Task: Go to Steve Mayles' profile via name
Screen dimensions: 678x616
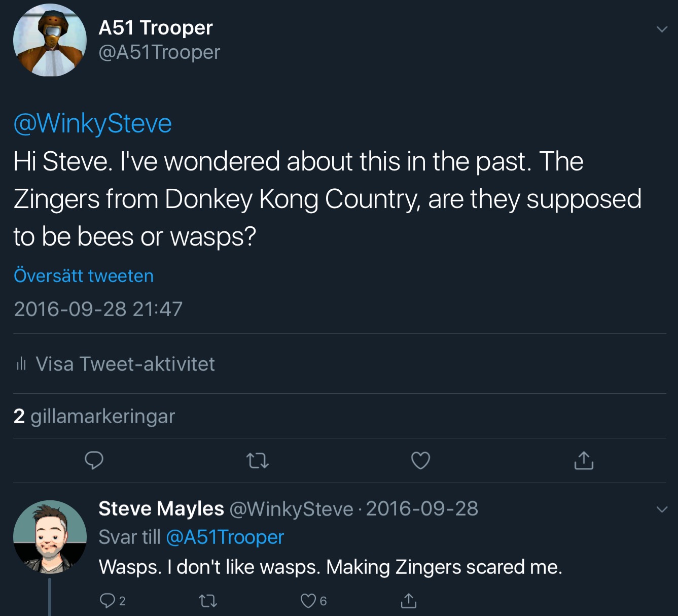Action: click(x=161, y=508)
